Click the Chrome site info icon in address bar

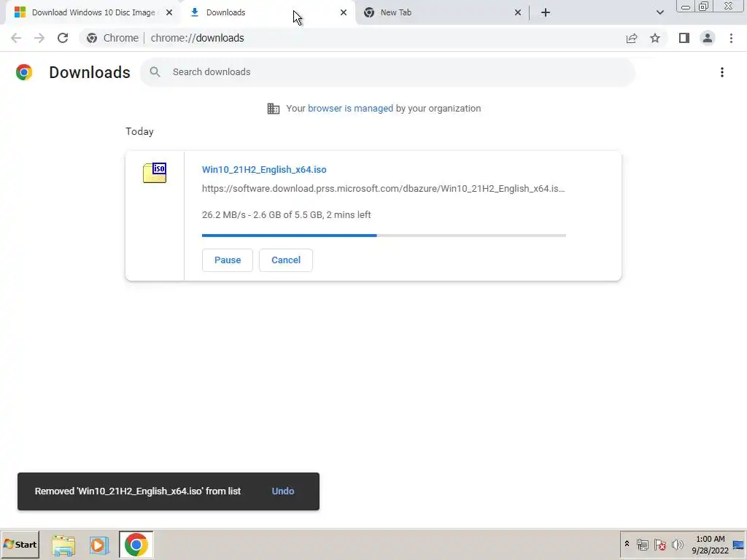pos(92,38)
